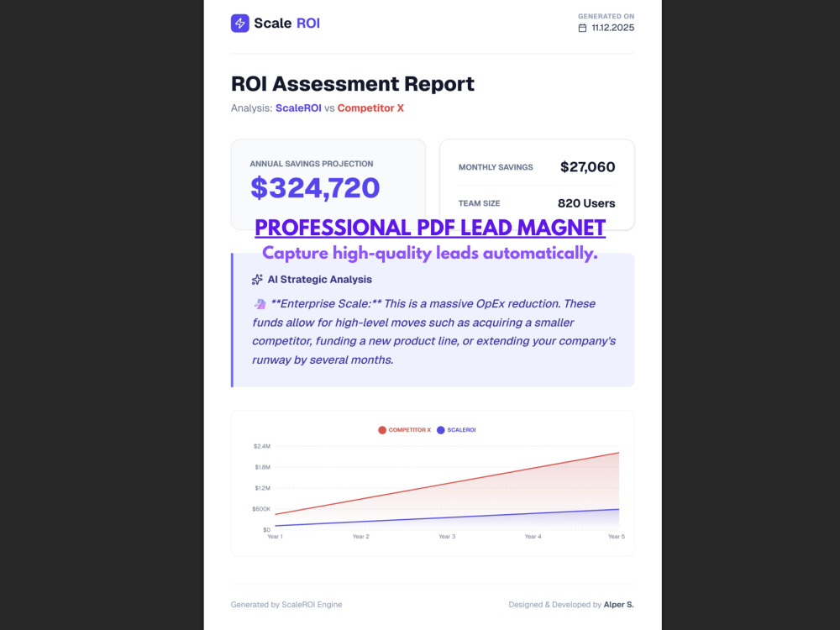The image size is (840, 630).
Task: Click the Scale ROI brand name
Action: (x=286, y=23)
